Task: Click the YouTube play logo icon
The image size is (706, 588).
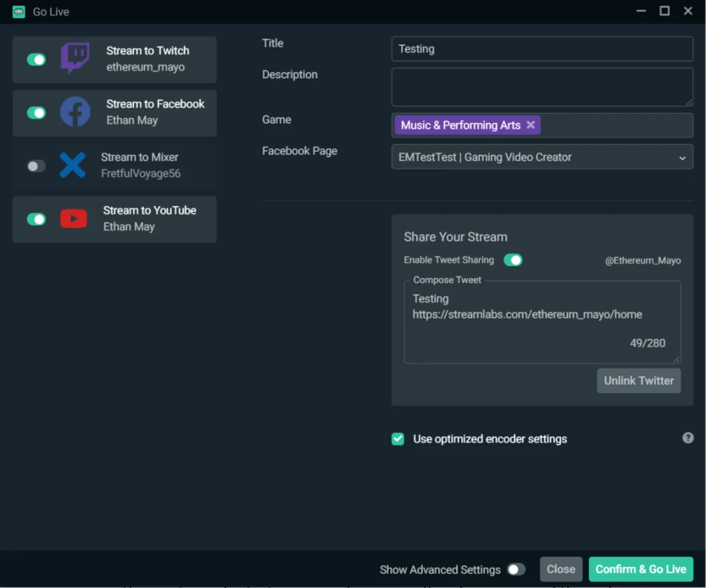Action: (x=74, y=219)
